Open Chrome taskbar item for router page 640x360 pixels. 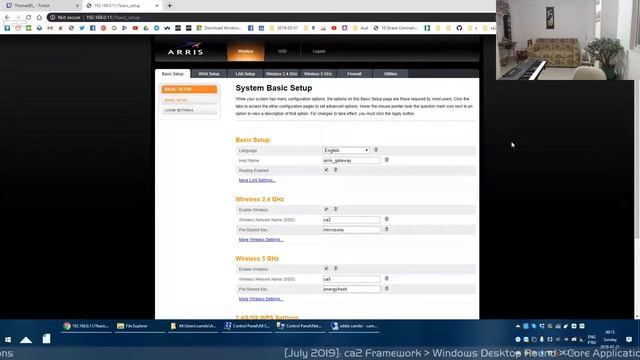point(86,326)
